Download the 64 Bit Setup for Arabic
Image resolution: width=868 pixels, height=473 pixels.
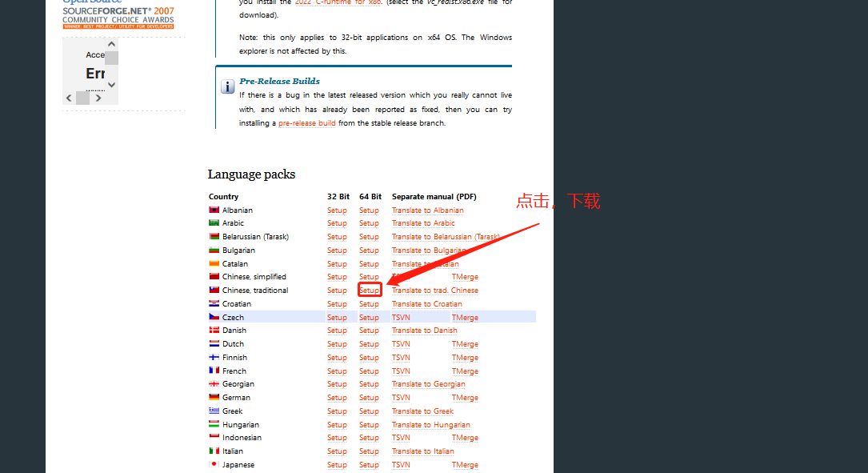click(x=370, y=223)
